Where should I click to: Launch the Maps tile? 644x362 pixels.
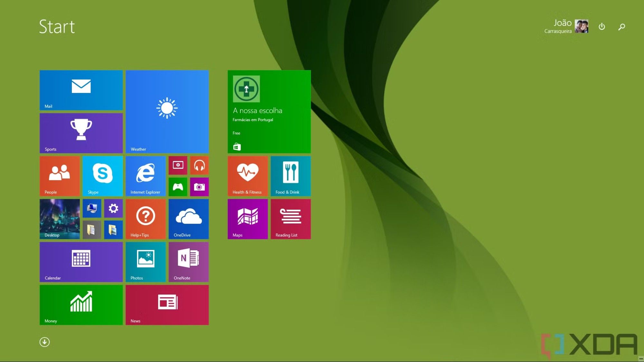248,219
